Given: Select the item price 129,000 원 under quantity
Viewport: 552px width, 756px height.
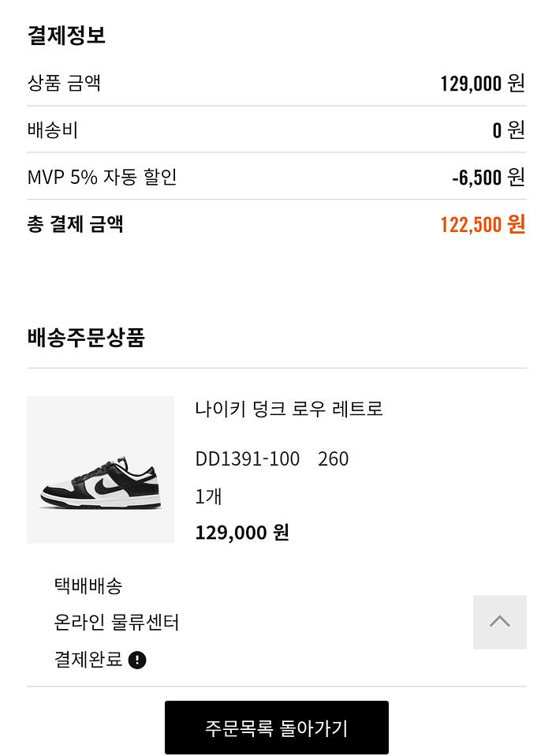Looking at the screenshot, I should [242, 533].
